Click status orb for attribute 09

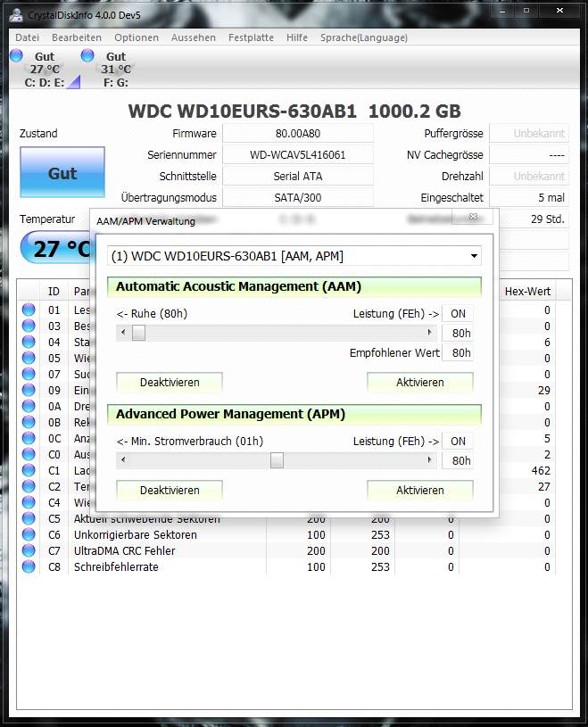(29, 390)
